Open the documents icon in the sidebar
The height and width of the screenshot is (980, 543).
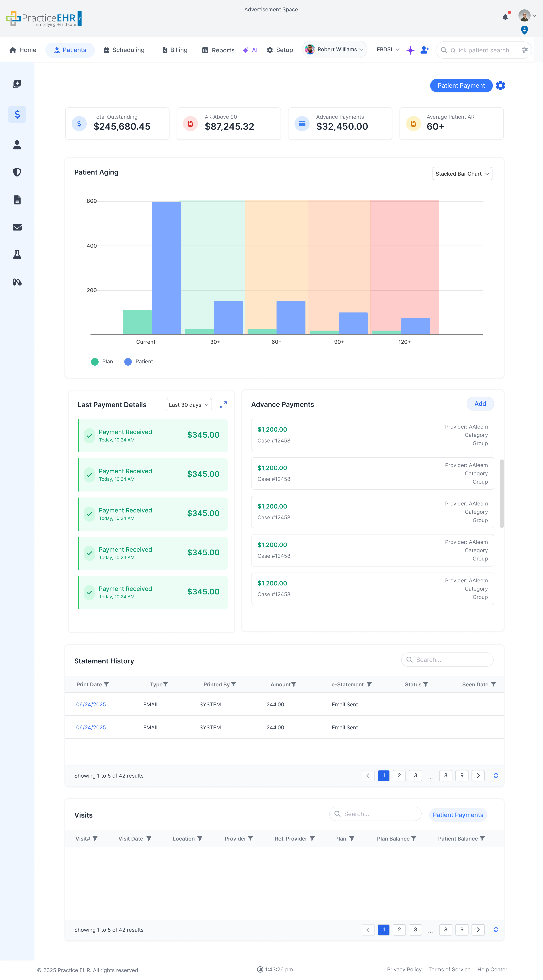click(17, 200)
